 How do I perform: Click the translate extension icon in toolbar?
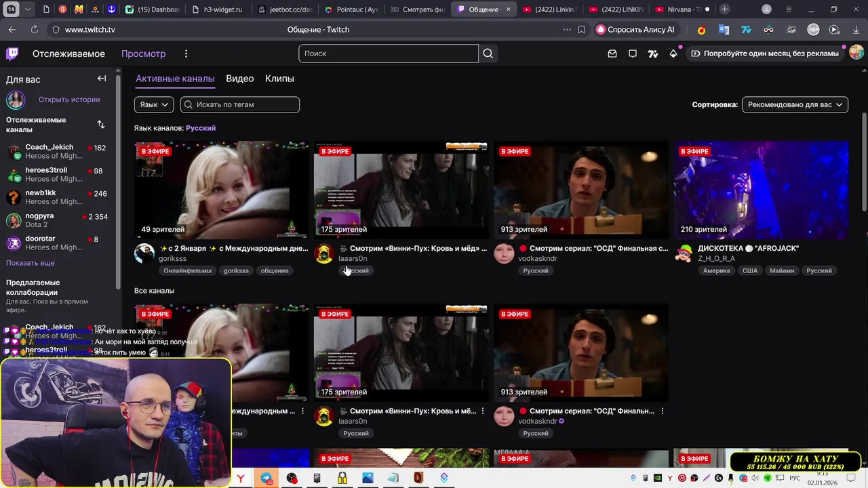click(724, 30)
